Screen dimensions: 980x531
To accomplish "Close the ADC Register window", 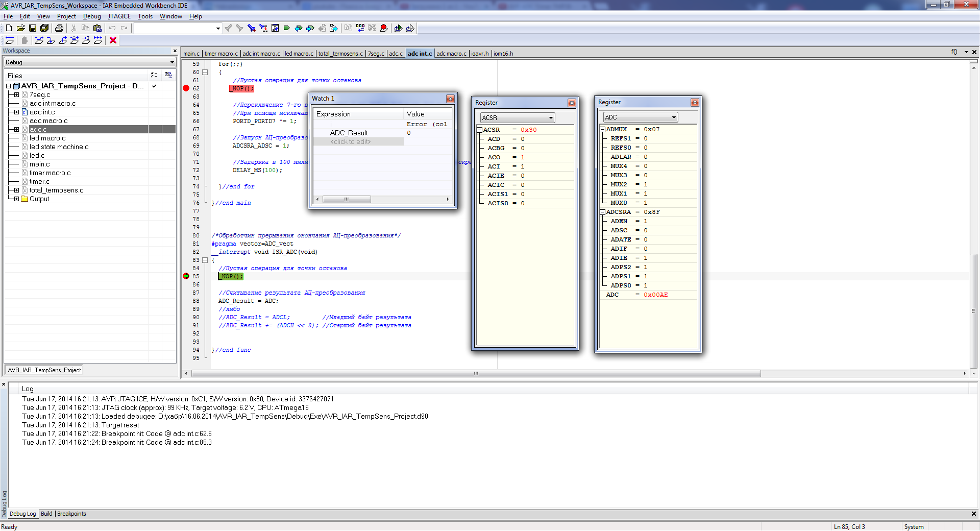I will tap(695, 102).
